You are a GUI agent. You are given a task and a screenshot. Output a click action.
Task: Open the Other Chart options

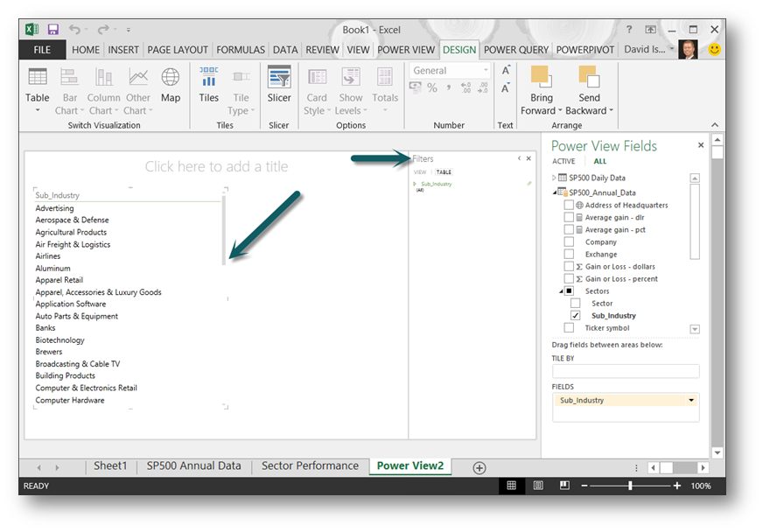pos(137,90)
